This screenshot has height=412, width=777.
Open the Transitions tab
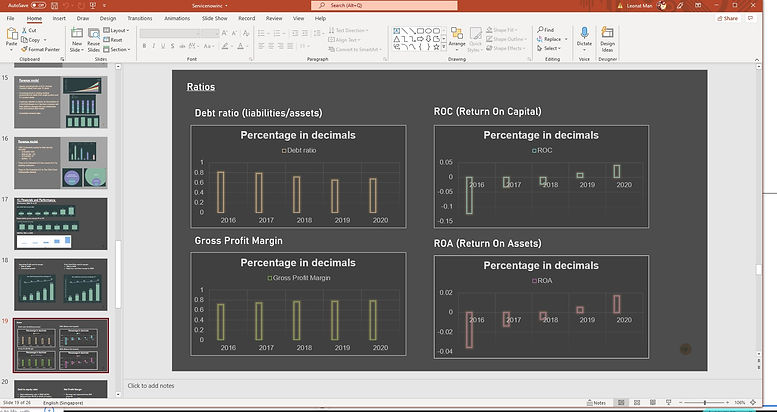140,18
